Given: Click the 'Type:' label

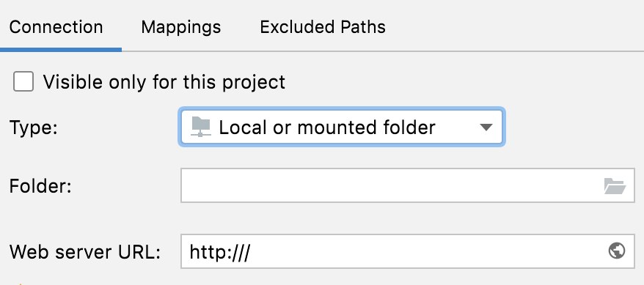Looking at the screenshot, I should (x=34, y=127).
